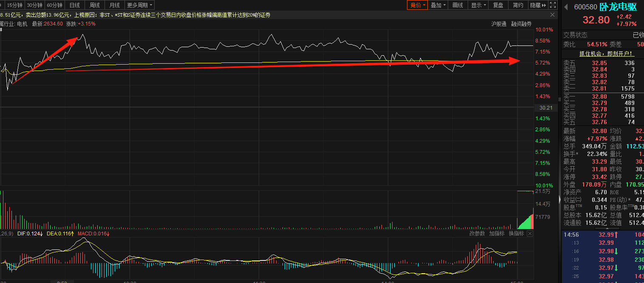
Task: Switch to 15分钟 chart tab
Action: tap(14, 5)
